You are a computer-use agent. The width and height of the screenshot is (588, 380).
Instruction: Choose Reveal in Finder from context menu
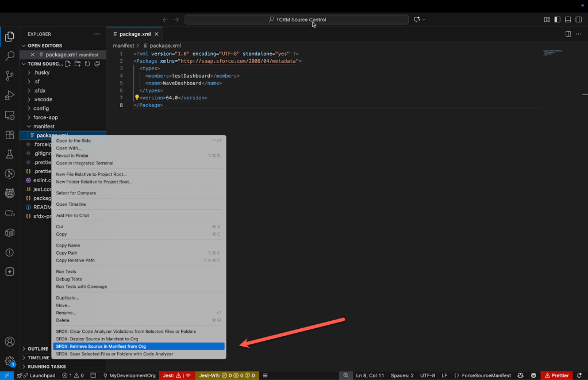(72, 156)
